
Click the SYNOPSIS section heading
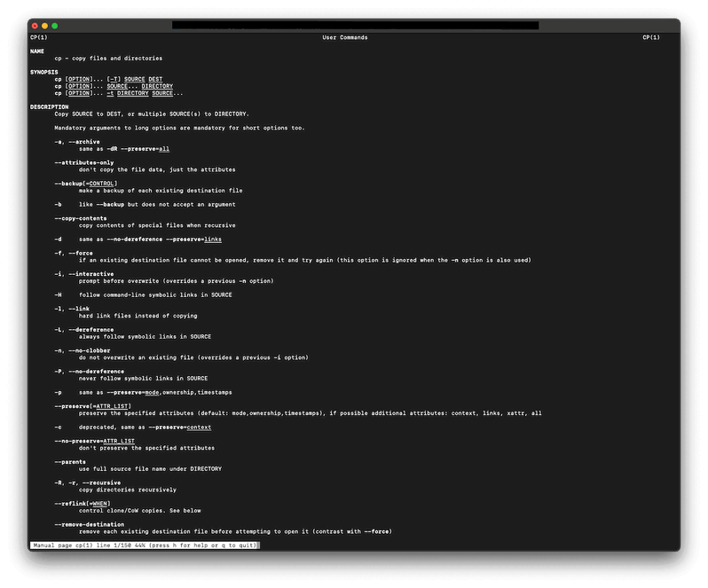point(43,72)
